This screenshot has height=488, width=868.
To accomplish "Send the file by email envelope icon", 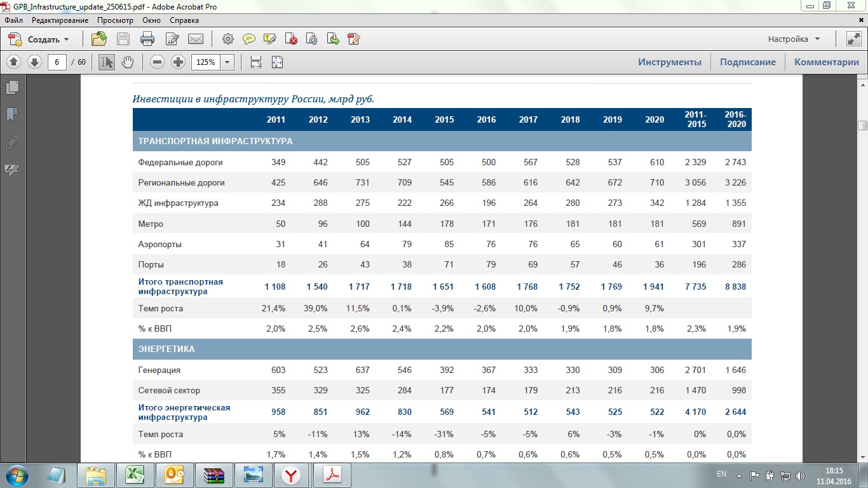I will point(196,39).
